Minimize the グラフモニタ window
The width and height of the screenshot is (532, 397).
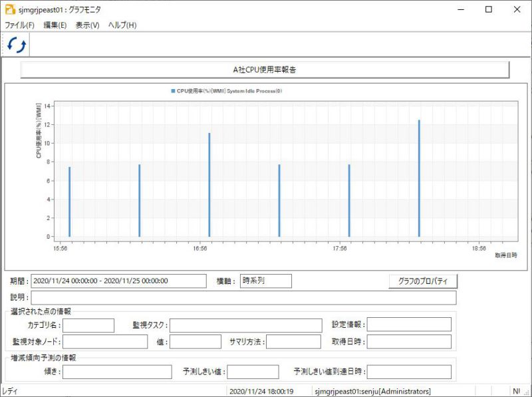tap(461, 9)
